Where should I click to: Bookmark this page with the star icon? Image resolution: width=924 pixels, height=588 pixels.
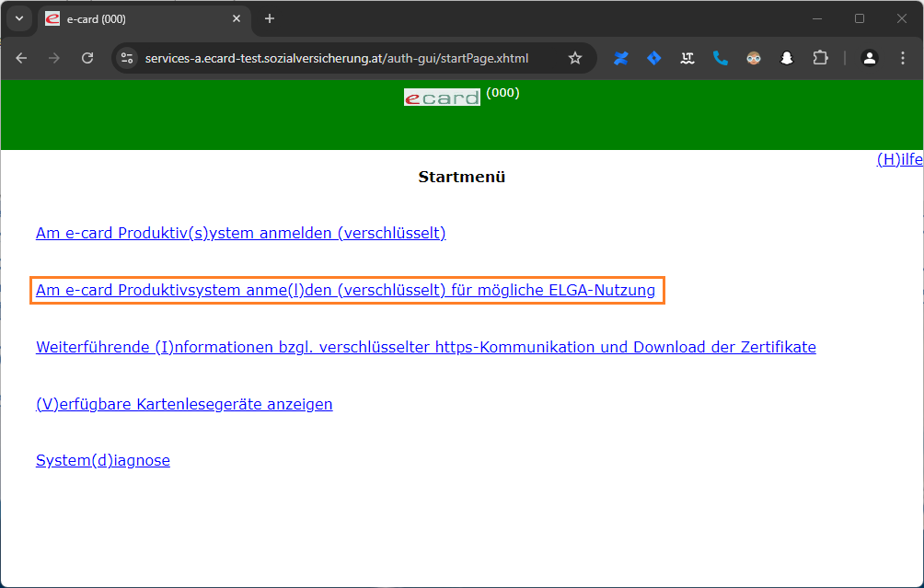click(575, 58)
